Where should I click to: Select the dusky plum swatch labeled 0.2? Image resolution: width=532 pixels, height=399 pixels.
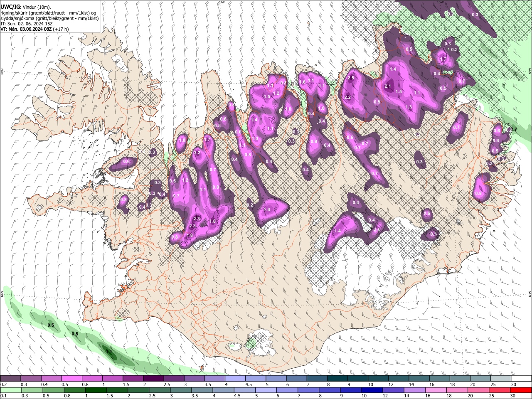pos(10,379)
